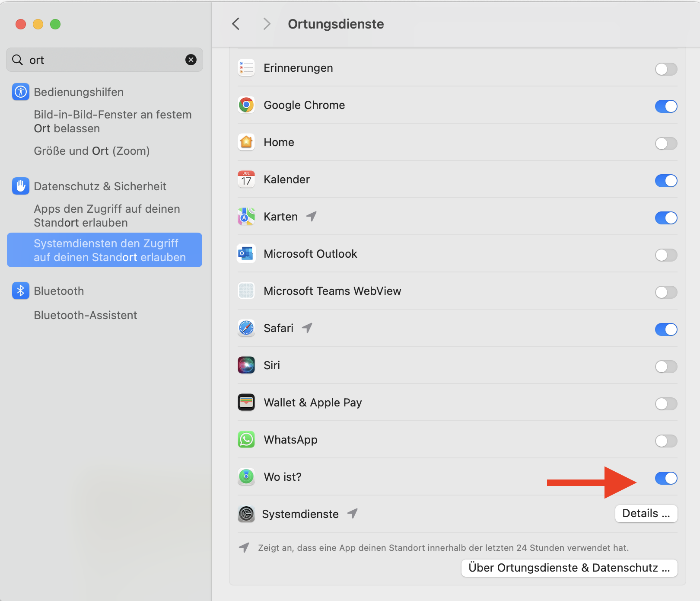The height and width of the screenshot is (601, 700).
Task: Select Bluetooth-Assistent search result
Action: [x=86, y=315]
